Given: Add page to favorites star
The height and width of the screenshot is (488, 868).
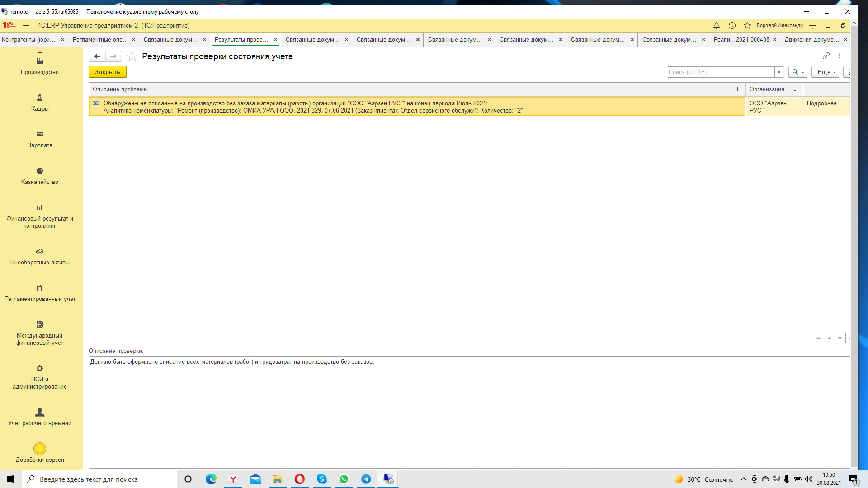Looking at the screenshot, I should (132, 56).
